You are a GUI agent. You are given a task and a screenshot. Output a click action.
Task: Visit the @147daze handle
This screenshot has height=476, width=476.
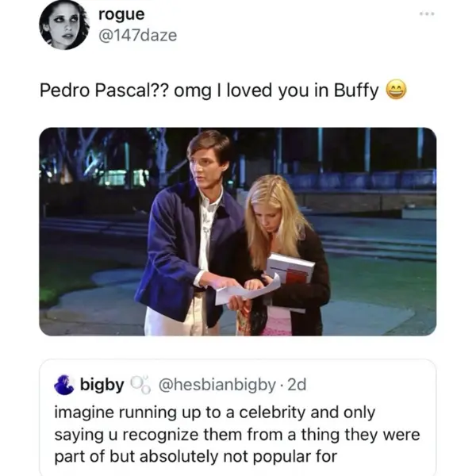[137, 36]
